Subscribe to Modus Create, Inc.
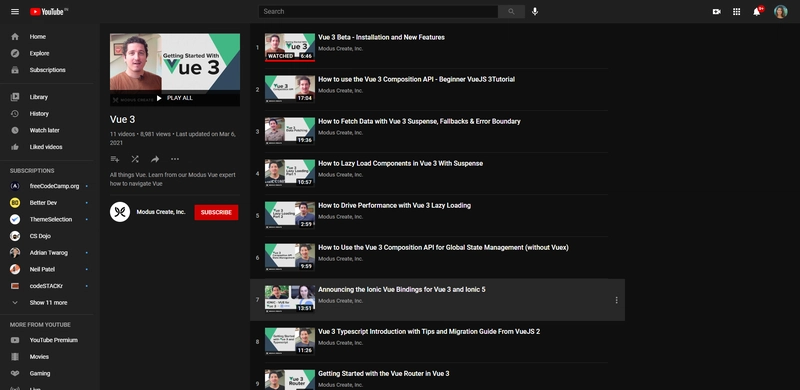Screen dimensions: 800x390 pos(216,212)
